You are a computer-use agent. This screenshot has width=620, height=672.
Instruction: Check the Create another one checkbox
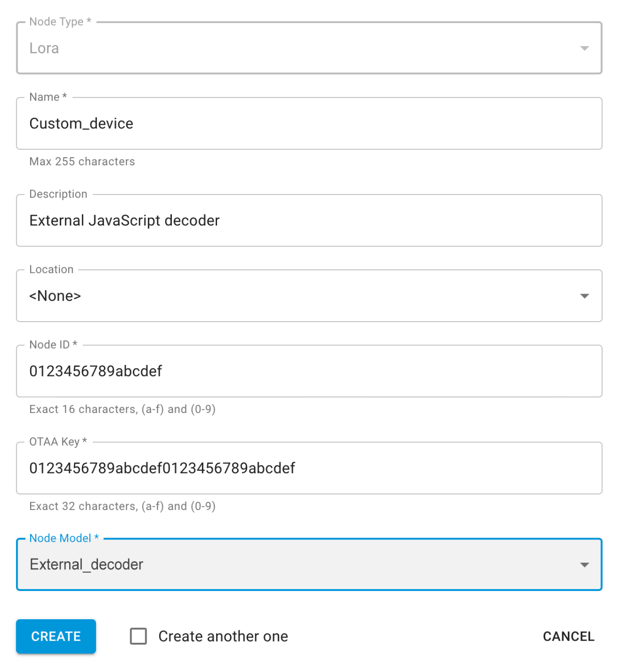[x=138, y=636]
